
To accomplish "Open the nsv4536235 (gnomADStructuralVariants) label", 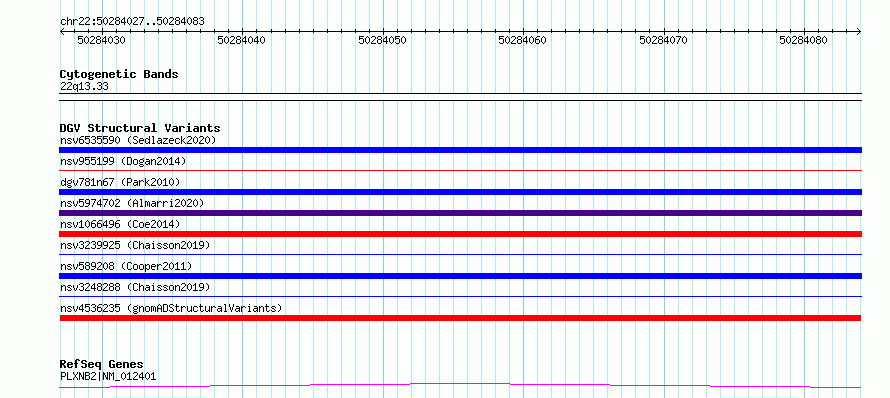I will point(171,308).
